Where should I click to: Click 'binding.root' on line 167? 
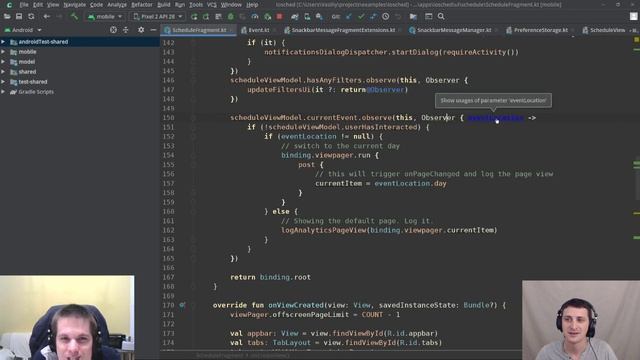[285, 277]
